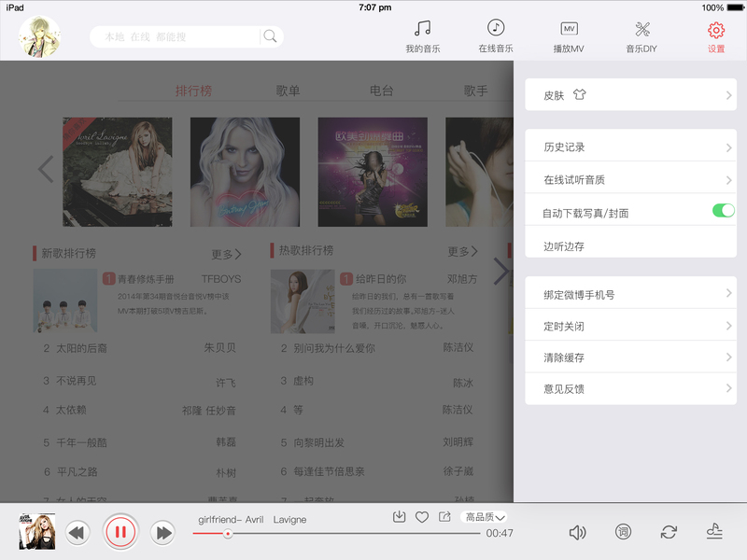Image resolution: width=747 pixels, height=560 pixels.
Task: Open 我的音乐 music note icon
Action: (423, 29)
